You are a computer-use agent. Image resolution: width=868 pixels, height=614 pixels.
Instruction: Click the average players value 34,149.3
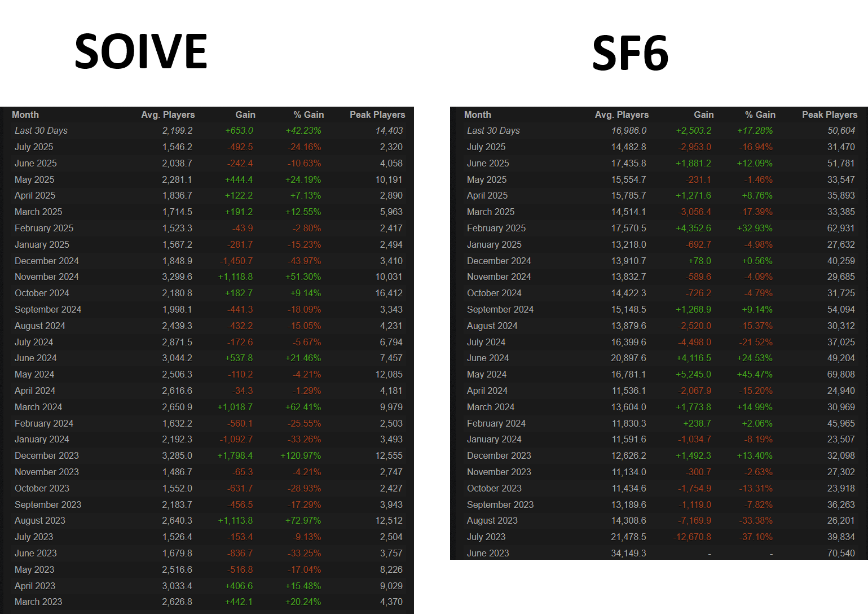click(x=629, y=553)
